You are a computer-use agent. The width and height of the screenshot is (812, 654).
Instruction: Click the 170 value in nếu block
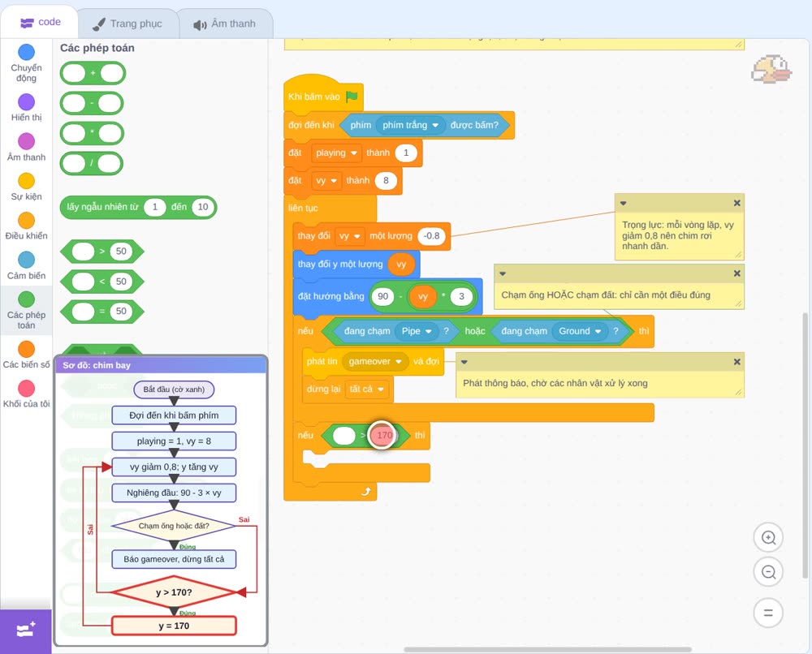384,435
